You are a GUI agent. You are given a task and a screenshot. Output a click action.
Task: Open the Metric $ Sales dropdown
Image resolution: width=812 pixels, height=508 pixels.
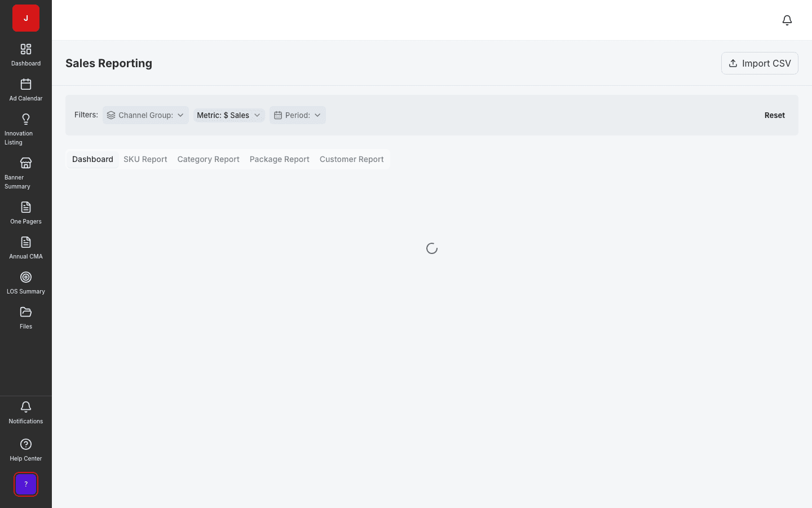pos(229,115)
